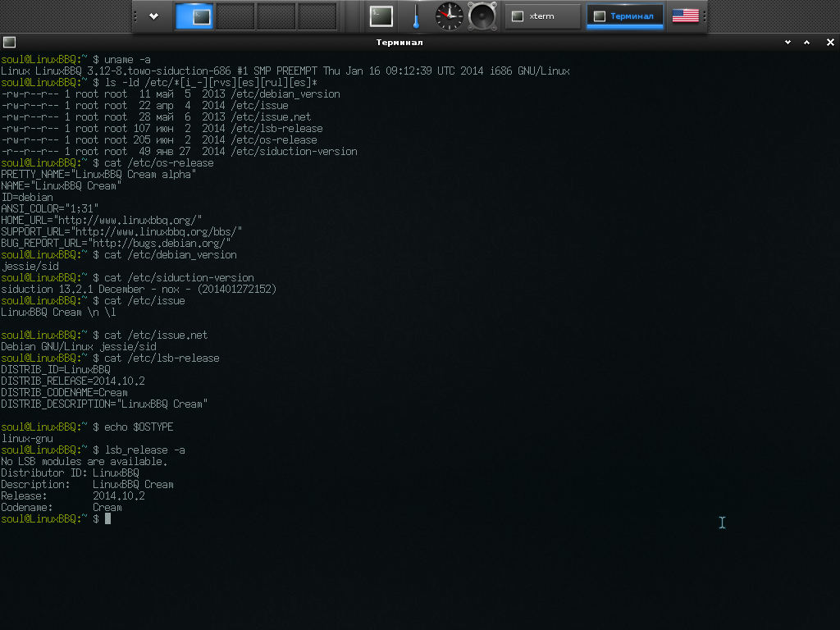Click the terminal cursor at last prompt
Screen dimensions: 840x630
(x=107, y=519)
